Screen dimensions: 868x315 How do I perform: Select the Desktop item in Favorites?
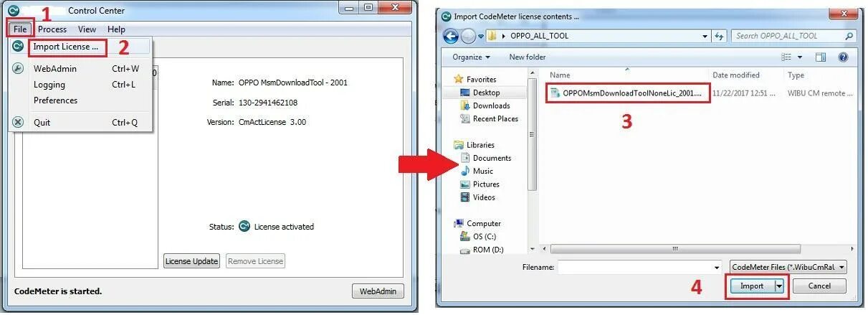486,93
